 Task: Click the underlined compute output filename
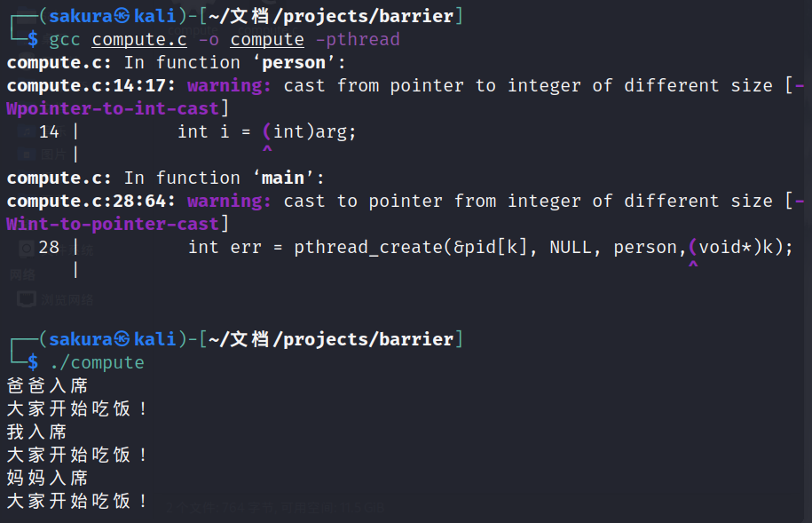pyautogui.click(x=267, y=39)
